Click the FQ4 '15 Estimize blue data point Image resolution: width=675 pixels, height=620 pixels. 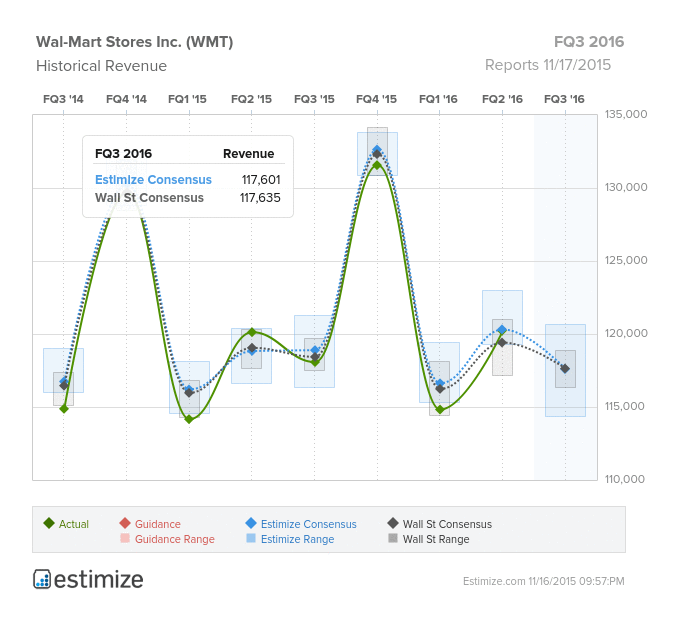pos(377,149)
